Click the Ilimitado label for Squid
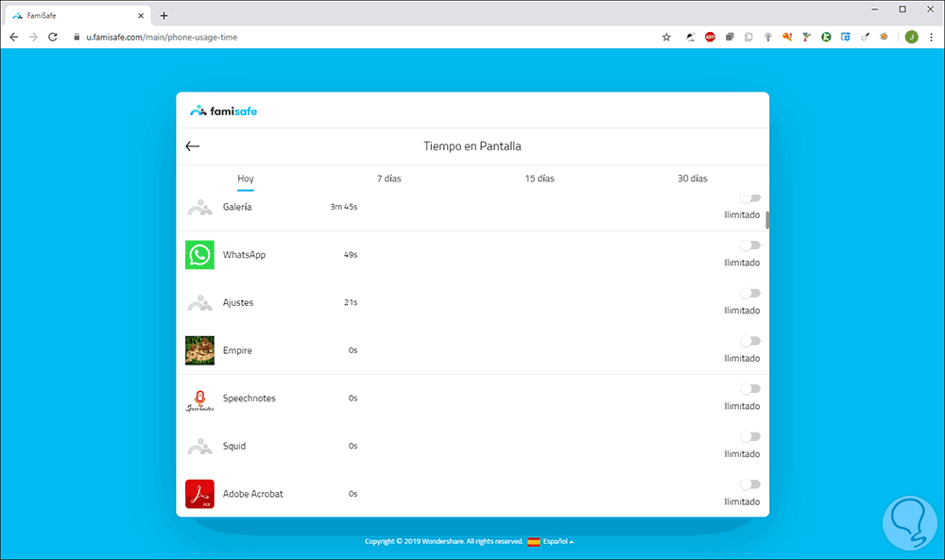 [x=742, y=454]
